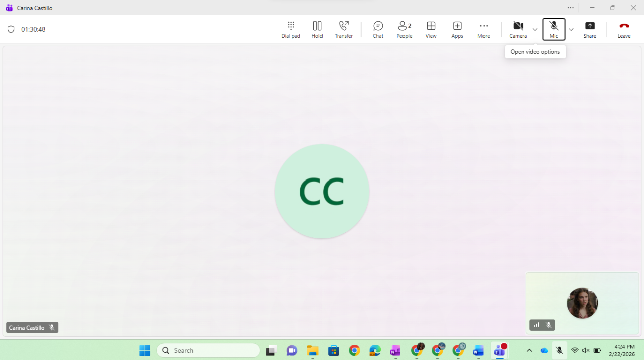Show the People participants list
The image size is (644, 360).
tap(405, 30)
